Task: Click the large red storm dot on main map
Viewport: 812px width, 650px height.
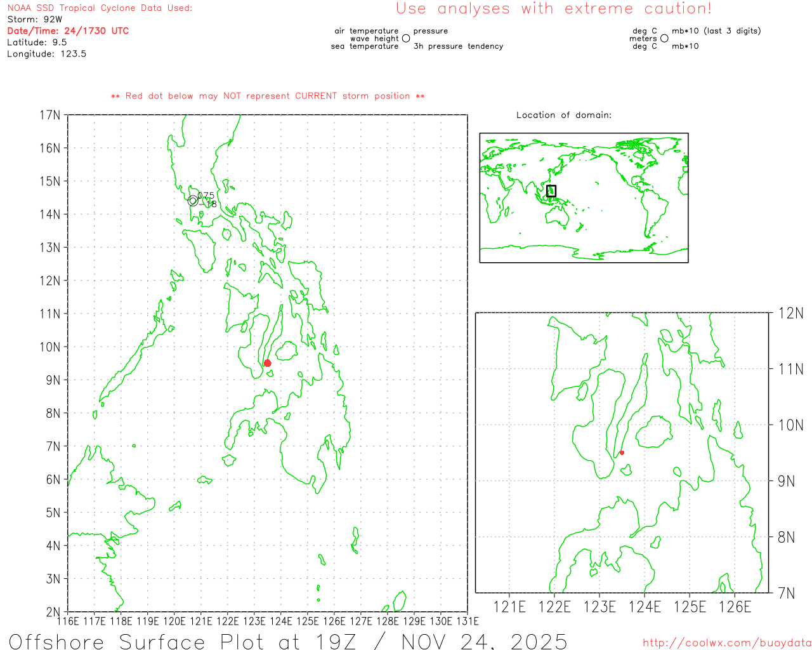Action: click(267, 363)
